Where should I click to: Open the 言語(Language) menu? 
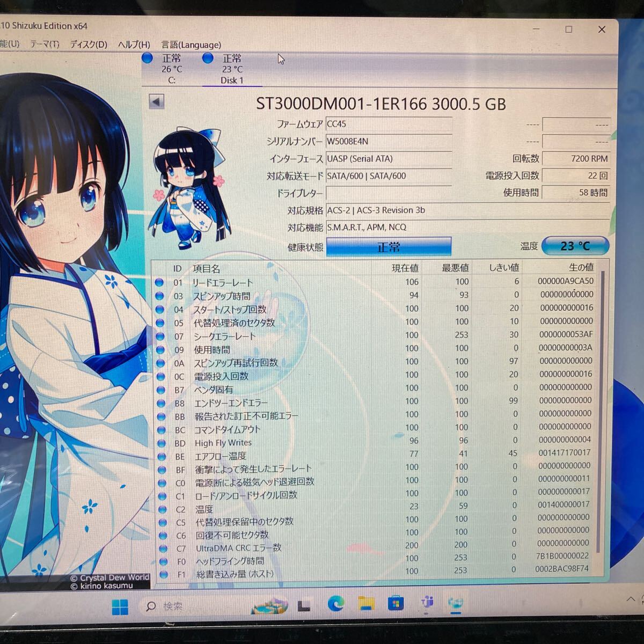(191, 45)
